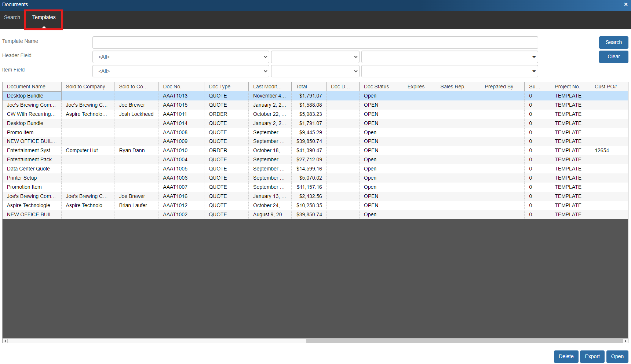
Task: Clear the search filters
Action: pyautogui.click(x=613, y=57)
